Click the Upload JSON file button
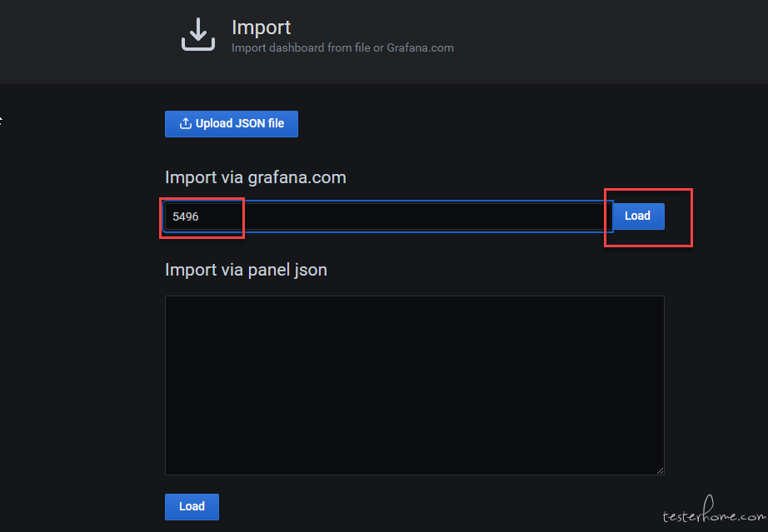Screen dimensions: 768x532 tap(232, 124)
